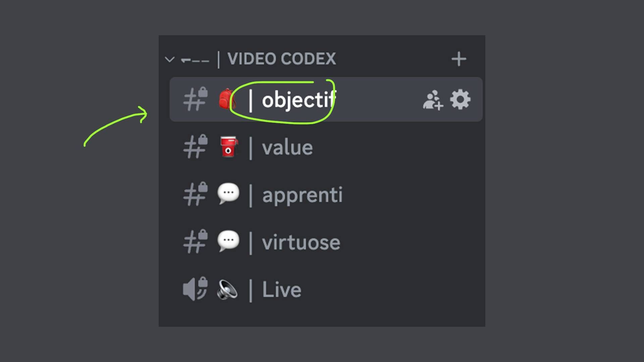Click the create invite icon on objectif
The height and width of the screenshot is (362, 644).
point(433,100)
